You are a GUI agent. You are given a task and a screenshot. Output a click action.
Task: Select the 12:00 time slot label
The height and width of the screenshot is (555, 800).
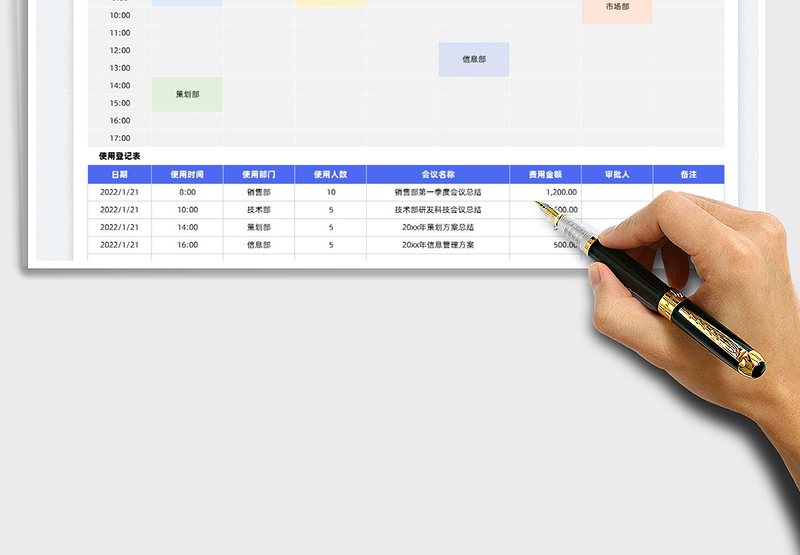click(120, 50)
